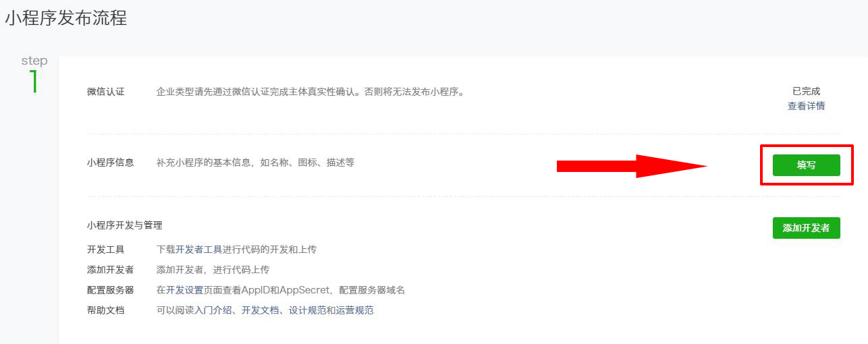Click the green step 1 indicator
Image resolution: width=868 pixels, height=344 pixels.
click(34, 81)
